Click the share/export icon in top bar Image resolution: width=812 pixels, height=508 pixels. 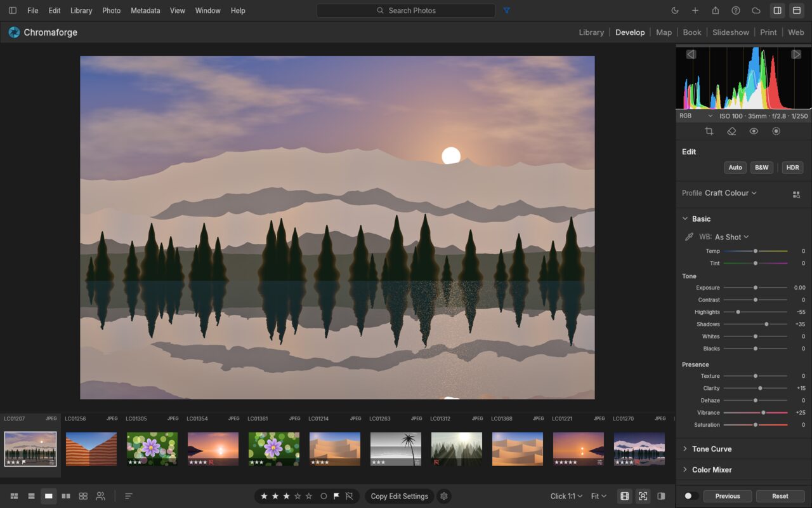click(716, 11)
